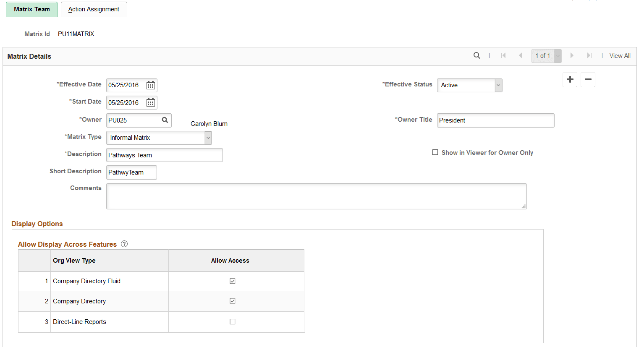Advance to the next Matrix Details row
The height and width of the screenshot is (347, 644).
point(572,55)
